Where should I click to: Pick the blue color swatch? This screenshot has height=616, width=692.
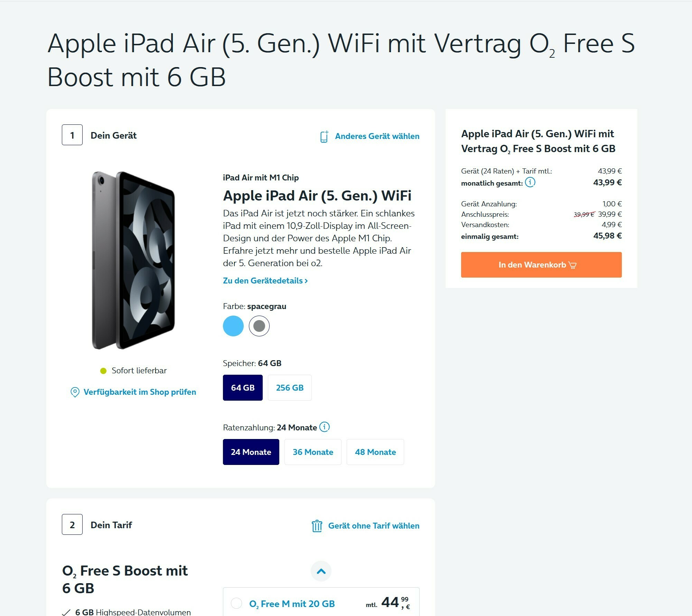(233, 326)
